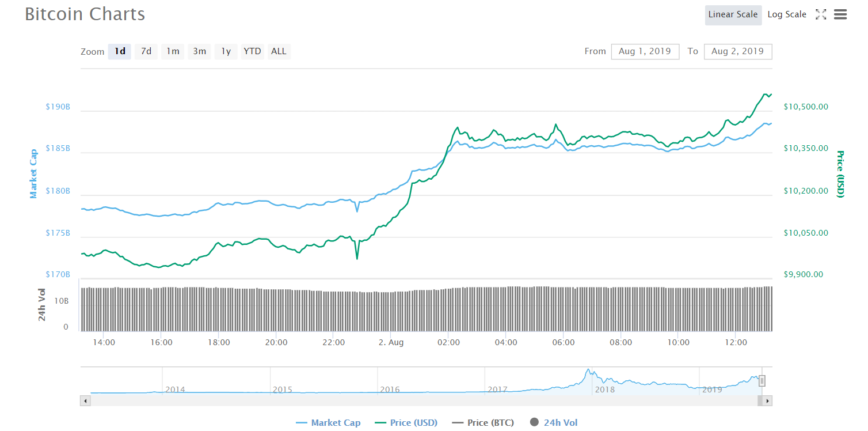Click the From date field Aug 1, 2019

pyautogui.click(x=645, y=51)
